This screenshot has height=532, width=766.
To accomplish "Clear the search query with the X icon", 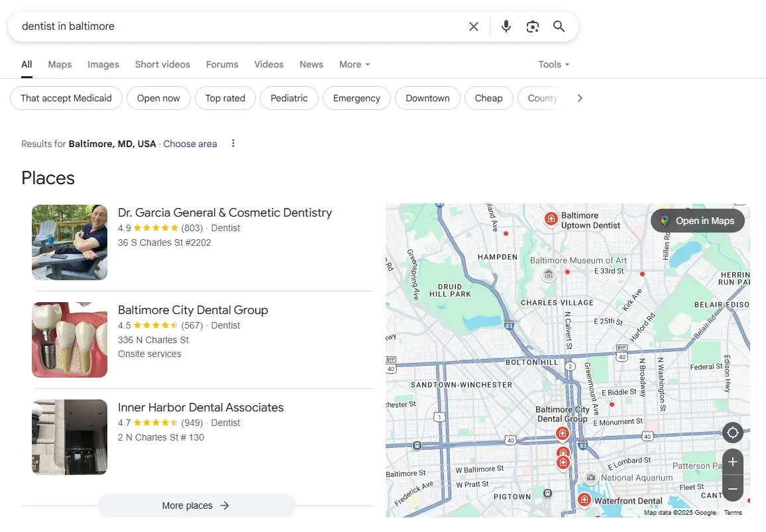I will pos(474,26).
